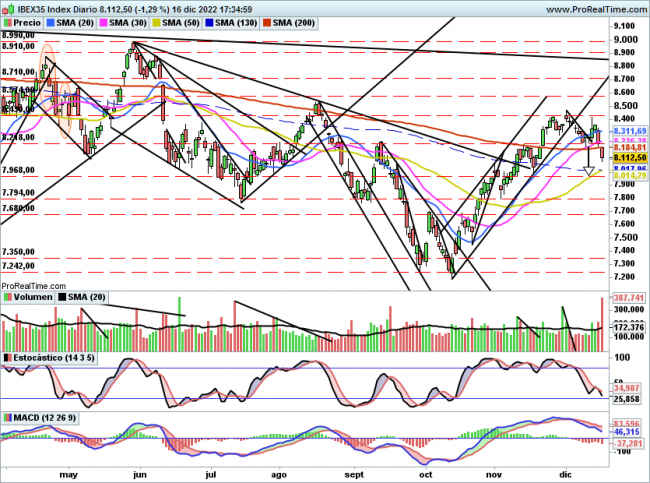Open the www.ProRealTime.com link
This screenshot has width=650, height=483.
[x=597, y=9]
